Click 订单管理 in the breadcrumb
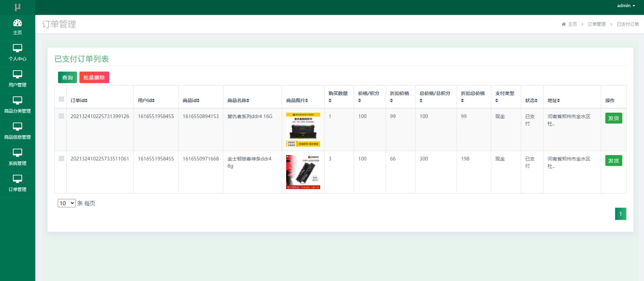 point(597,24)
